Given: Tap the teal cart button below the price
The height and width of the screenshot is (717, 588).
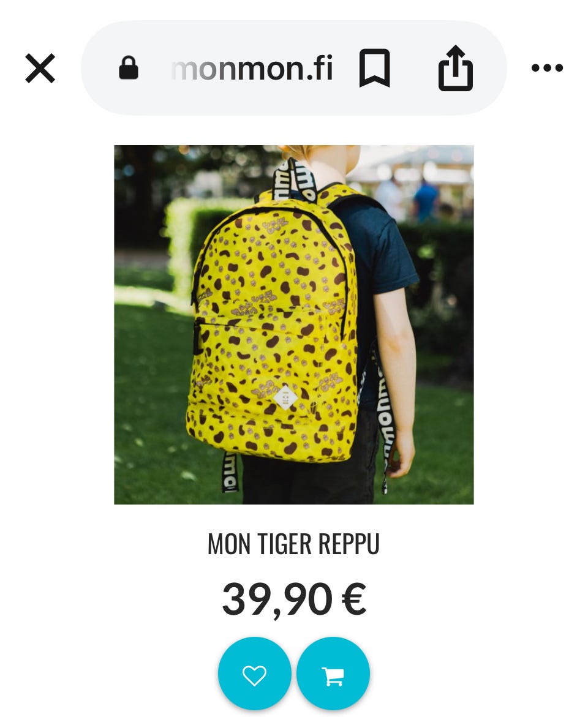Looking at the screenshot, I should (333, 673).
